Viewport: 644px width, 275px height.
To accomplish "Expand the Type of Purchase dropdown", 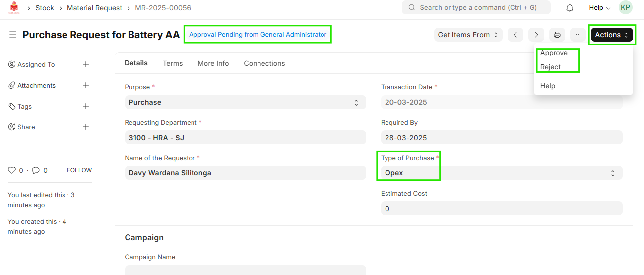I will [x=501, y=173].
